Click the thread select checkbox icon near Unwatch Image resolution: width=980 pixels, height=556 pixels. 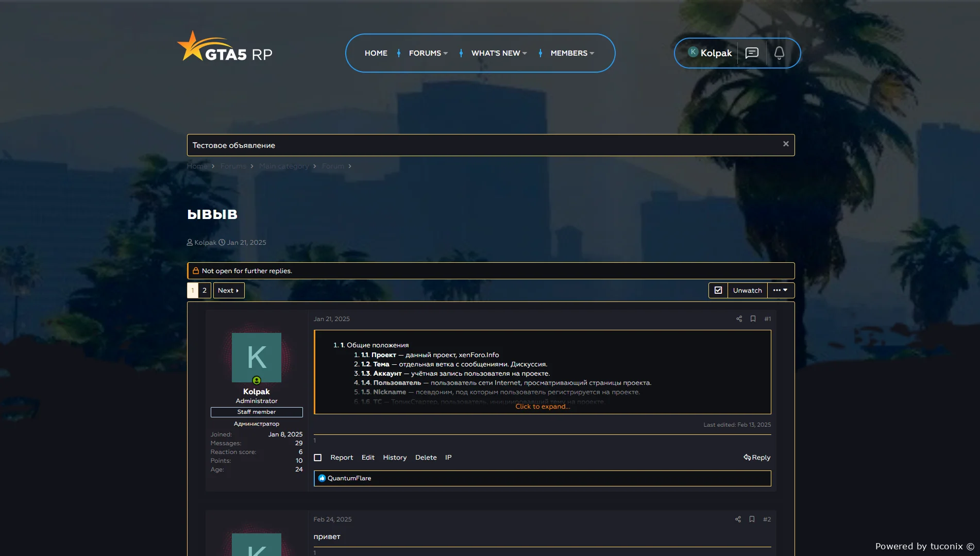718,291
